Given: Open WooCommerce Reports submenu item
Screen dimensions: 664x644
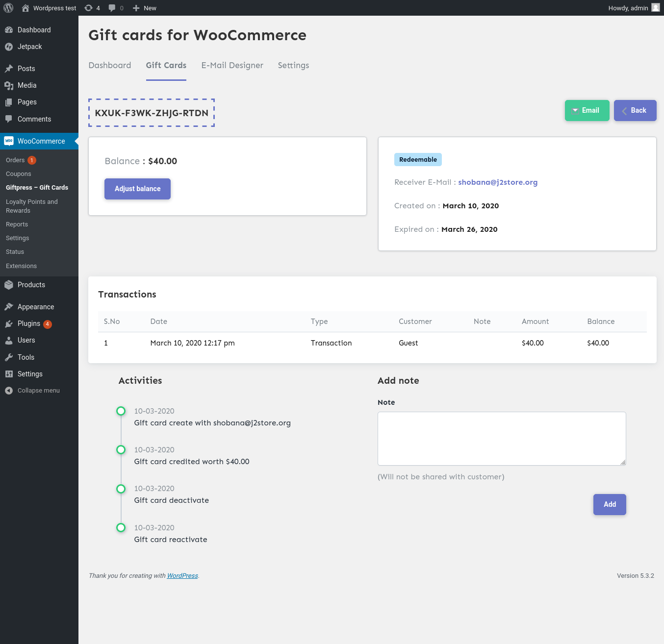Looking at the screenshot, I should pos(17,224).
